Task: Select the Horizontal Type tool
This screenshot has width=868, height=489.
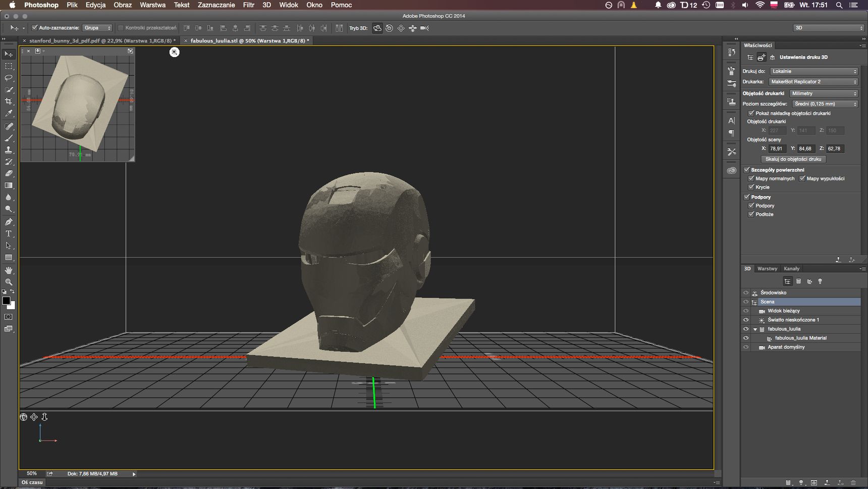Action: pos(9,233)
